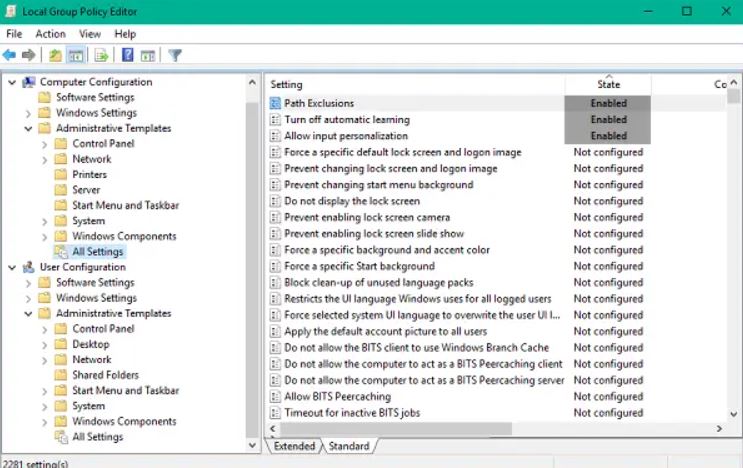
Task: Select 'Apply the default account picture to all users'
Action: coord(385,332)
